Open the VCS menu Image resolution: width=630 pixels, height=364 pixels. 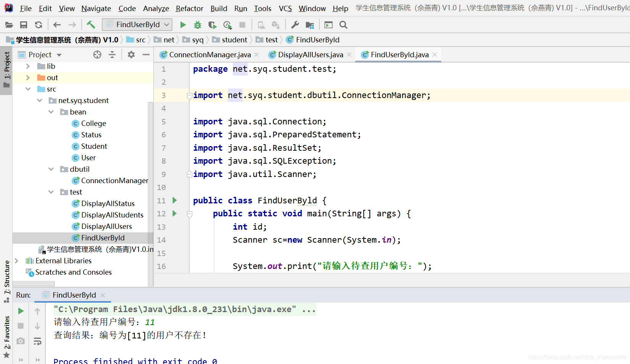[x=285, y=8]
